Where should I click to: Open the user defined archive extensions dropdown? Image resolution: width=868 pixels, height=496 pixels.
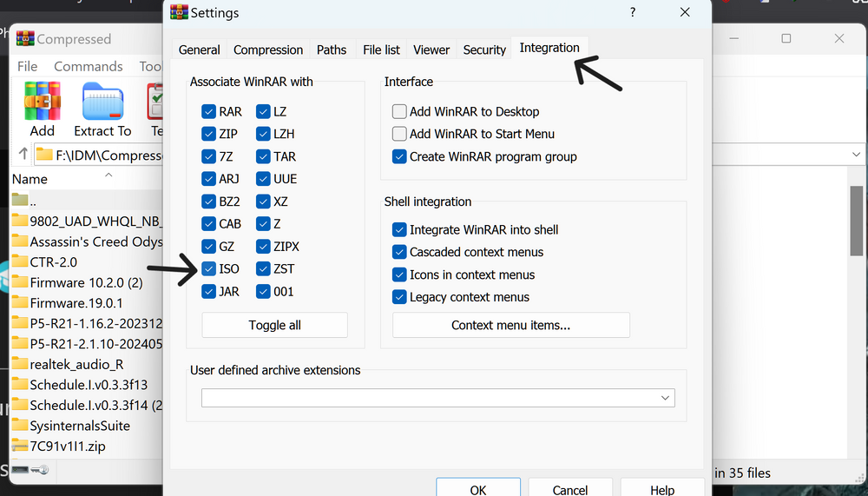point(665,398)
